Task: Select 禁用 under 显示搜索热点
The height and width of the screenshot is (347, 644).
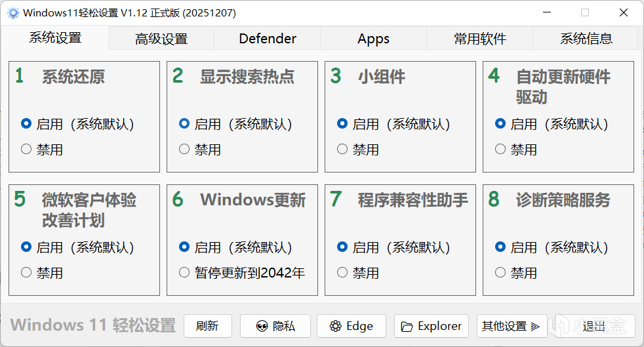Action: 184,150
